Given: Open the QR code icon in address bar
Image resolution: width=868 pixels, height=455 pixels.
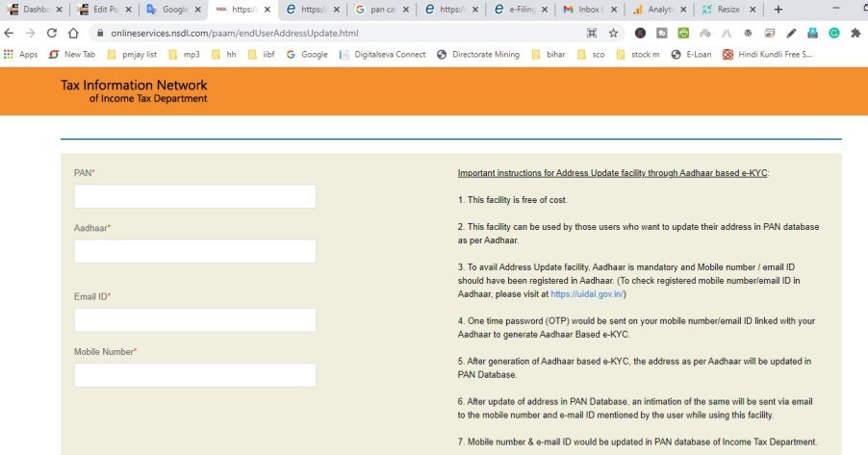Looking at the screenshot, I should pyautogui.click(x=592, y=34).
